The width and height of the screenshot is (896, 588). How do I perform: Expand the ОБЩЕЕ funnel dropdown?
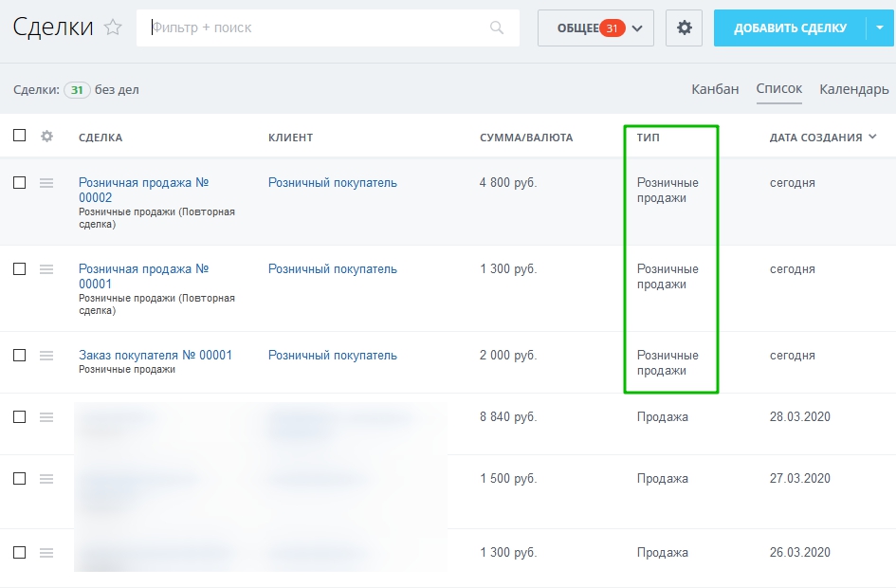(x=636, y=28)
